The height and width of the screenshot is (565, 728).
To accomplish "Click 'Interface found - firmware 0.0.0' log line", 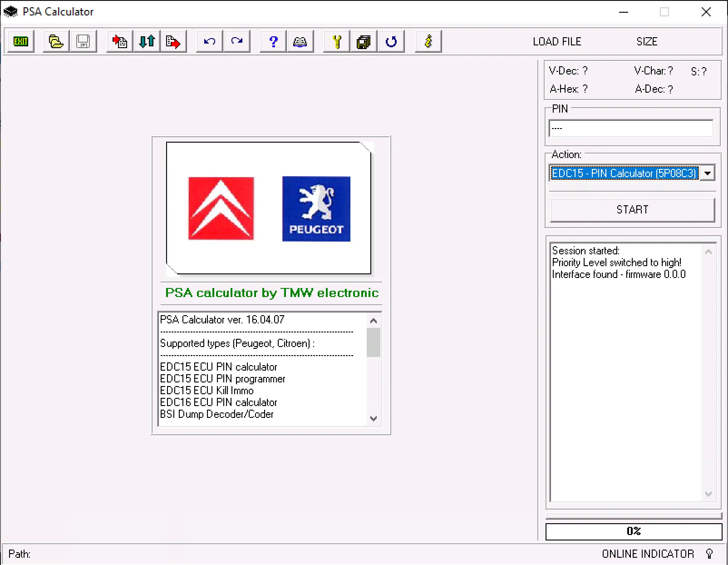I will click(x=619, y=274).
